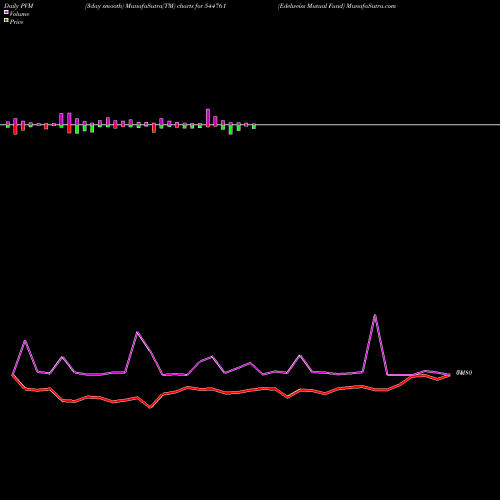Viewport: 500px width, 500px height.
Task: Click the magenta Volume legend swatch
Action: pos(6,12)
